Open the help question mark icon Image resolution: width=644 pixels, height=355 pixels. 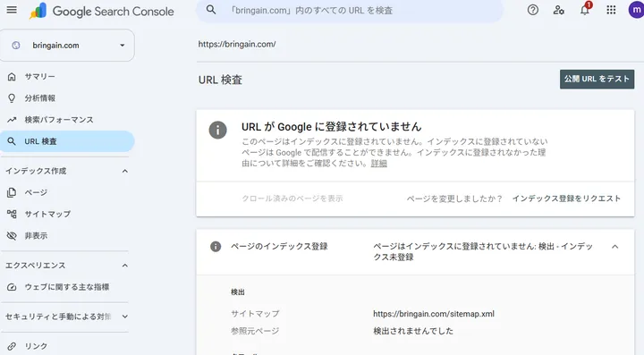pyautogui.click(x=533, y=10)
